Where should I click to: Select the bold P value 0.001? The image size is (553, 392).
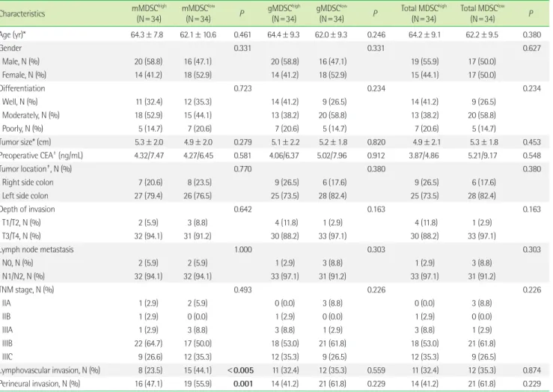tap(243, 384)
